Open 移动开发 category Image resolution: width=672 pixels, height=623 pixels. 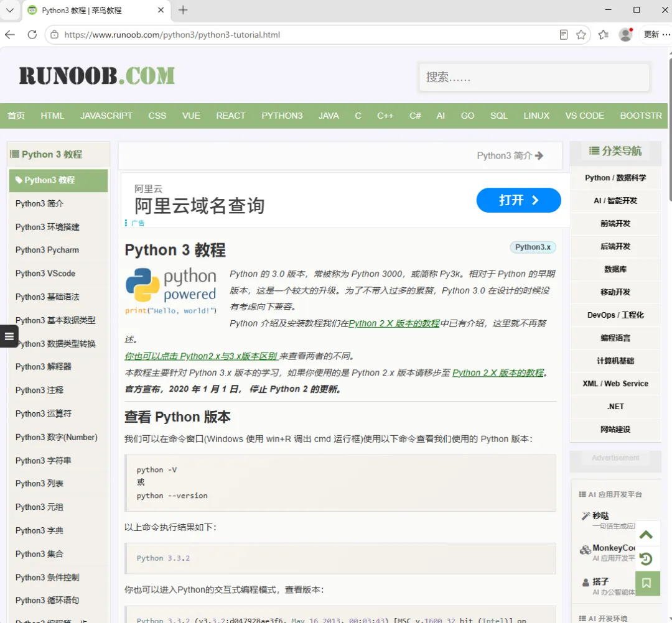point(615,292)
